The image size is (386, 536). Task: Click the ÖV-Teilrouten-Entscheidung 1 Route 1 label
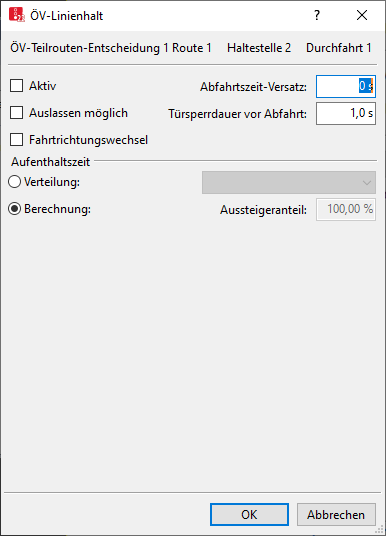[111, 48]
